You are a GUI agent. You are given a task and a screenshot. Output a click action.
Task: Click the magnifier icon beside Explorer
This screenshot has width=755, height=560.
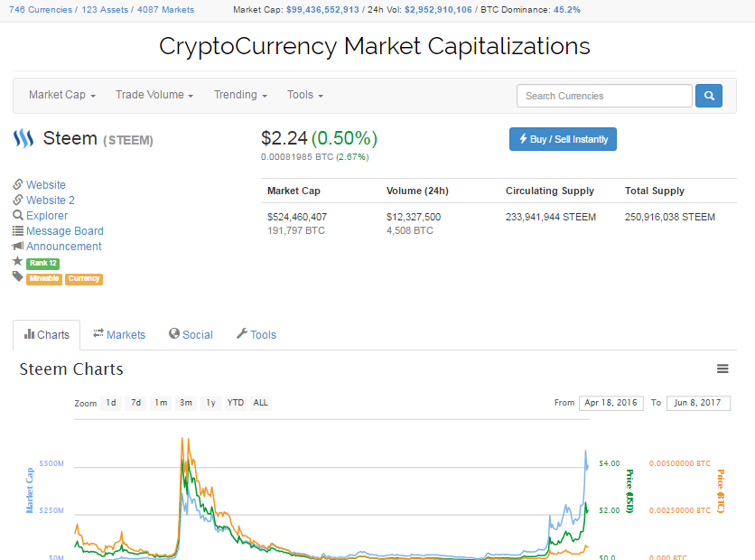pyautogui.click(x=18, y=215)
